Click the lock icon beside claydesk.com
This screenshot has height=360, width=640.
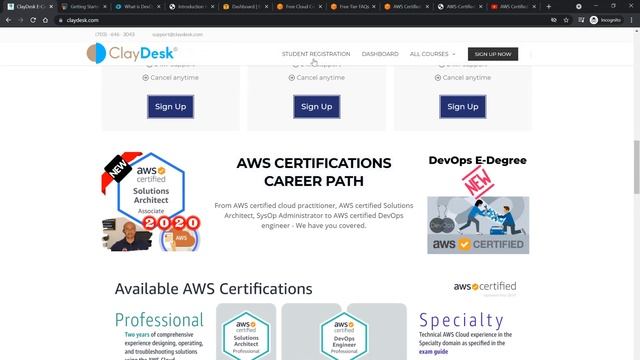(60, 20)
